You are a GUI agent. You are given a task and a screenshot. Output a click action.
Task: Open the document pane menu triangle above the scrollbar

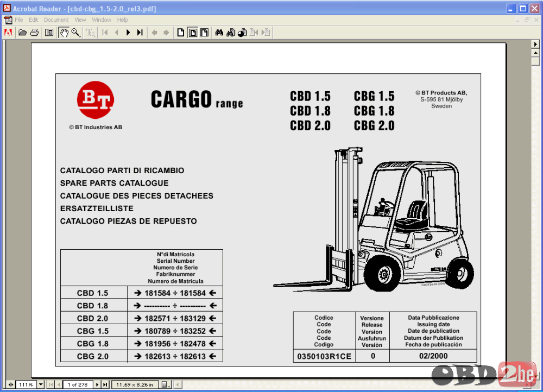click(535, 44)
